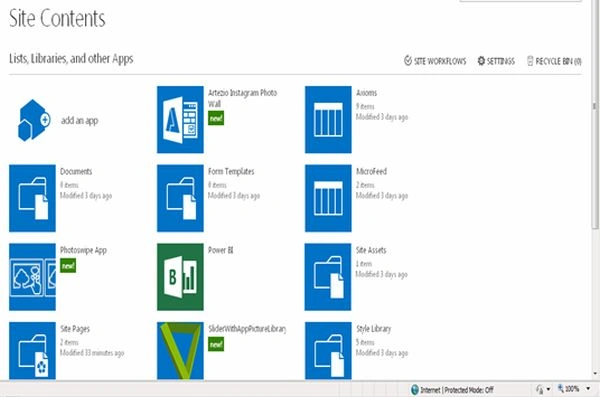The height and width of the screenshot is (397, 600).
Task: Click '9 items' under Axioms
Action: click(365, 106)
